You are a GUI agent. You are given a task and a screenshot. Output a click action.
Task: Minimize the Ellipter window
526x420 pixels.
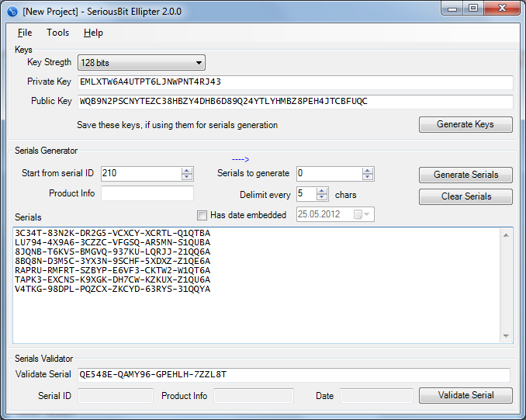click(452, 9)
